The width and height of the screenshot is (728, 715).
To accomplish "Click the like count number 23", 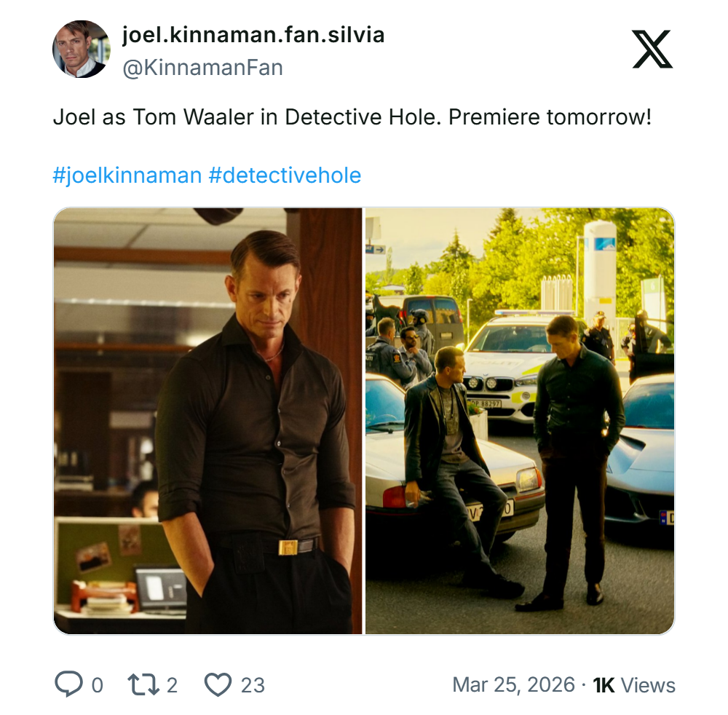I will pyautogui.click(x=253, y=685).
